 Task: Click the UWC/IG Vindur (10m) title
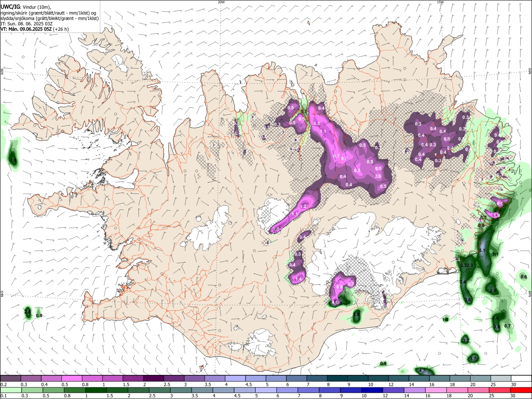tap(26, 7)
